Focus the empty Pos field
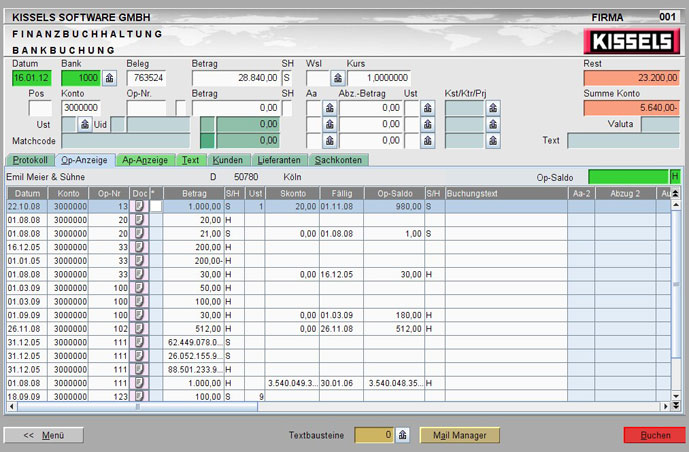The height and width of the screenshot is (452, 689). (x=40, y=108)
